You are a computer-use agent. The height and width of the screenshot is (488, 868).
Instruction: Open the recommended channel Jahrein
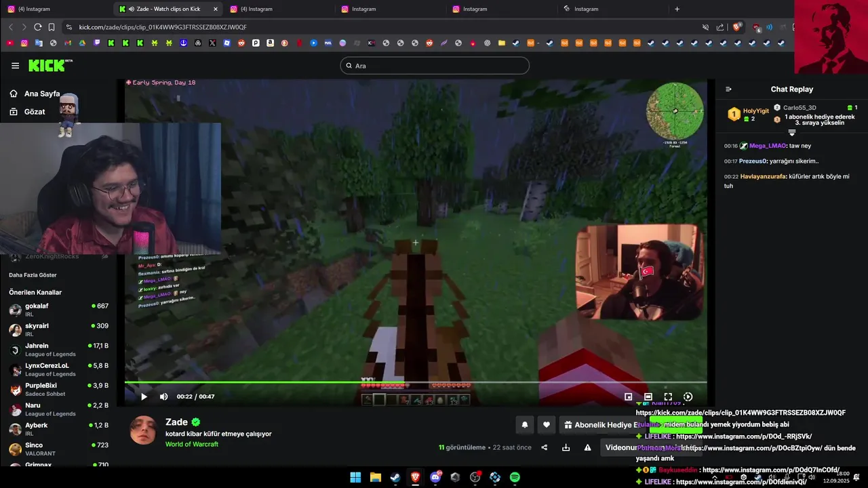coord(58,350)
